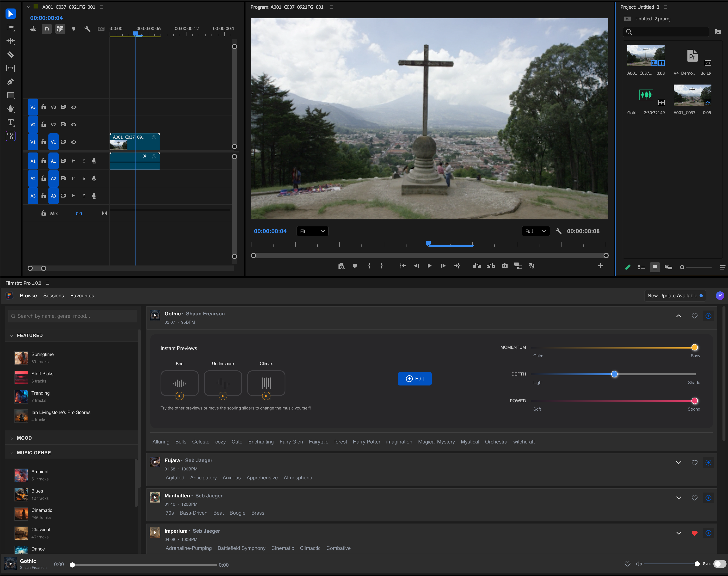
Task: Click DEPTH slider handle
Action: [614, 374]
